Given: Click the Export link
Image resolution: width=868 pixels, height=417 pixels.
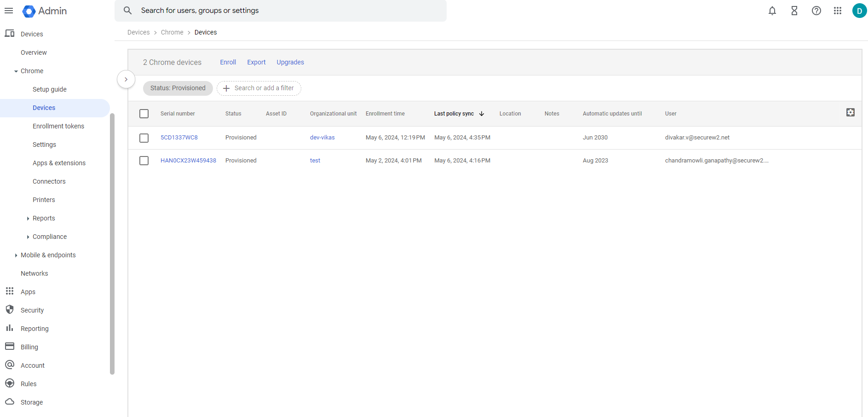Looking at the screenshot, I should (x=256, y=62).
